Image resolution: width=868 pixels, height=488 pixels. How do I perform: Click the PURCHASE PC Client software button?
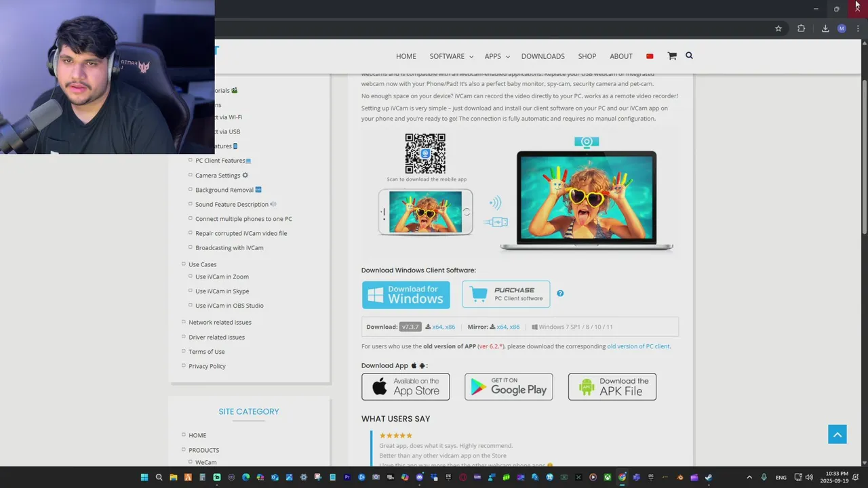point(506,294)
